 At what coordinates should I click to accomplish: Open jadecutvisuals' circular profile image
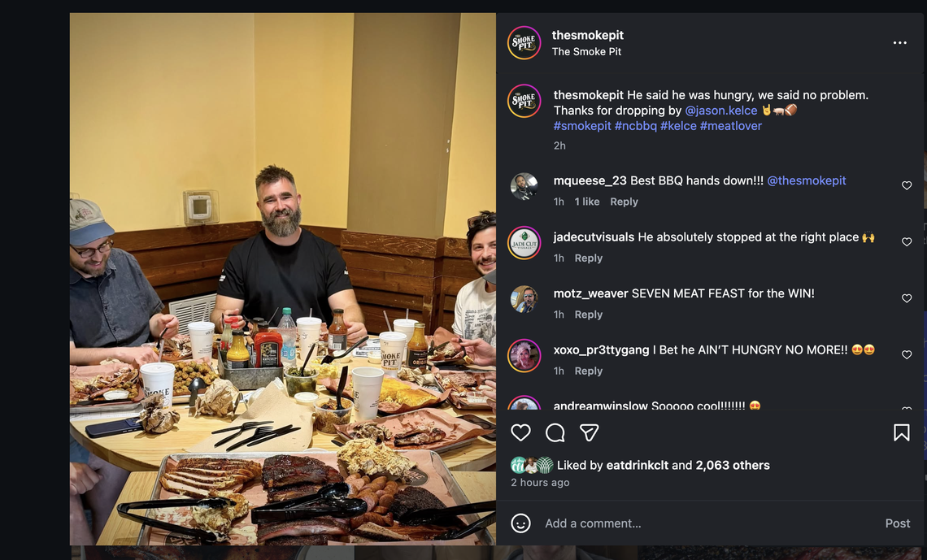click(524, 241)
